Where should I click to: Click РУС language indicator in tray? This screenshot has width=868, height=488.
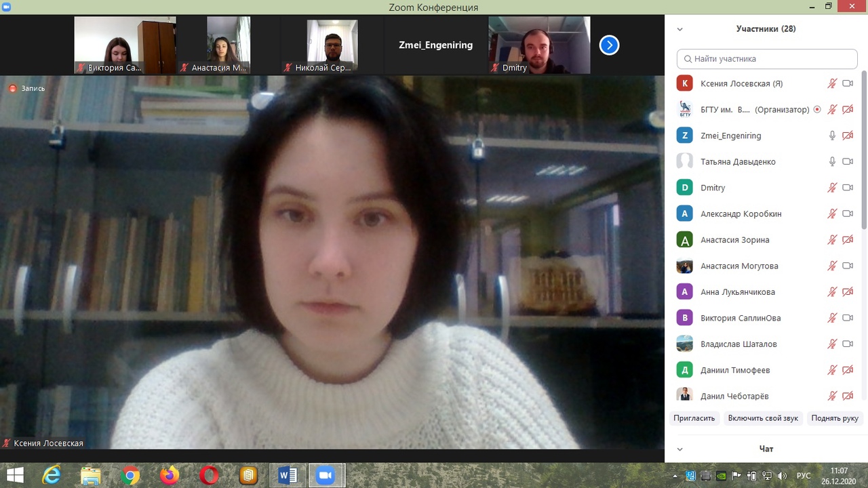tap(804, 476)
